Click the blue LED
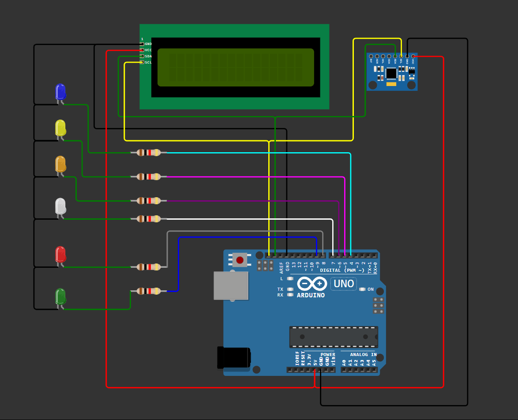This screenshot has height=420, width=518. [60, 92]
